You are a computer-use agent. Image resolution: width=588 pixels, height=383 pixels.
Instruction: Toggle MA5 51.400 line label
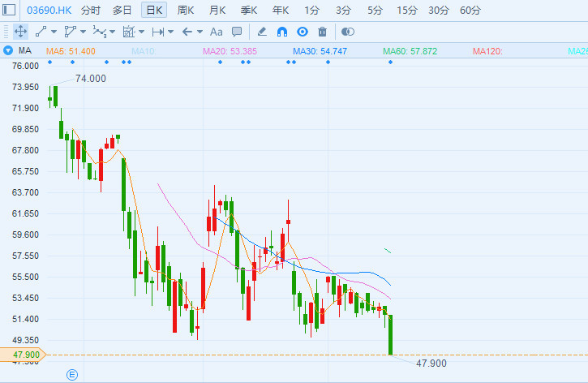(x=71, y=51)
